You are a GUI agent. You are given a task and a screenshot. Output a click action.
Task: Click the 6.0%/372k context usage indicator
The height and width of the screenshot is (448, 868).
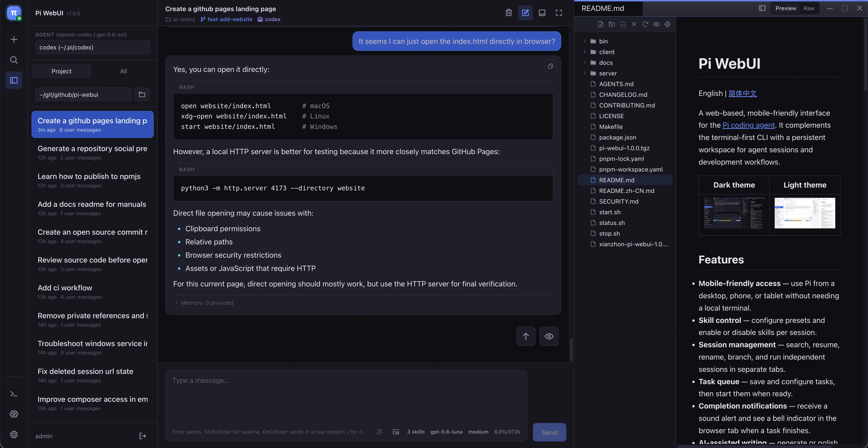(x=507, y=432)
